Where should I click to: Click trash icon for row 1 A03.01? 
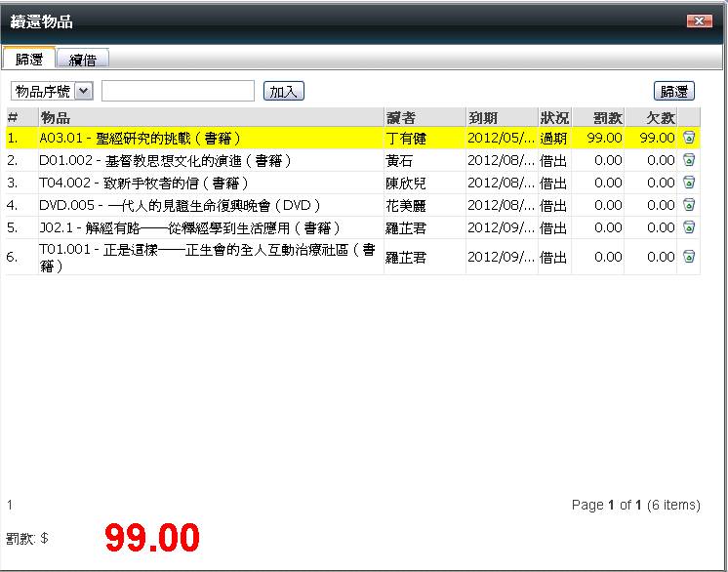pyautogui.click(x=689, y=138)
